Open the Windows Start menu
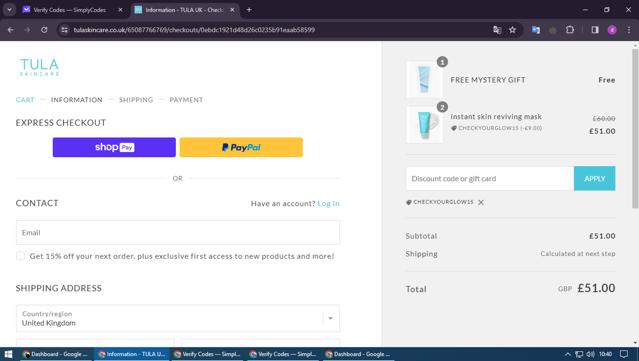The width and height of the screenshot is (639, 361). (8, 354)
